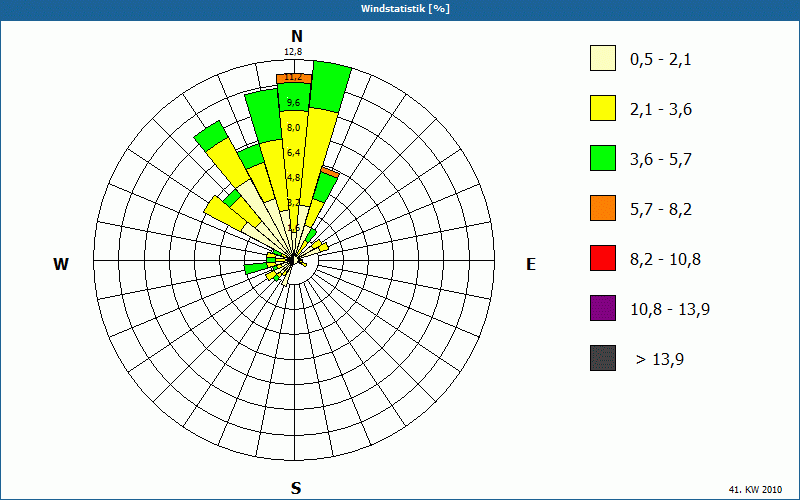Click the 'Windstatistik [%]' title bar text
Image resolution: width=800 pixels, height=500 pixels.
406,9
